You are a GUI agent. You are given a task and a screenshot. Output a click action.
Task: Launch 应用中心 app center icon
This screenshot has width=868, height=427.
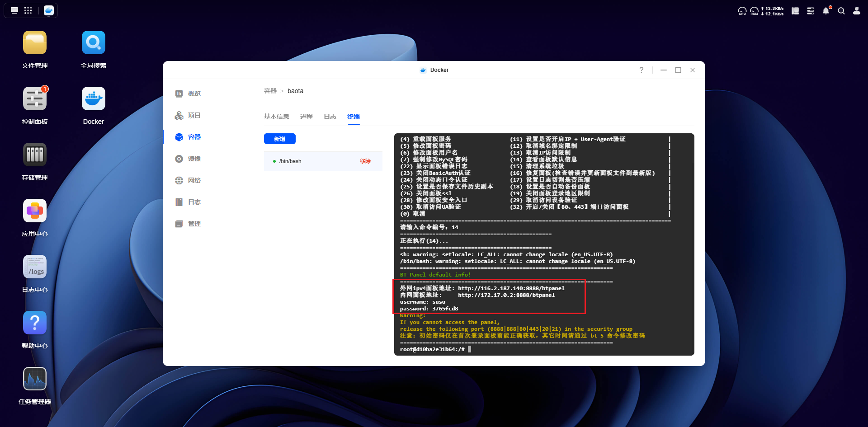pos(35,211)
